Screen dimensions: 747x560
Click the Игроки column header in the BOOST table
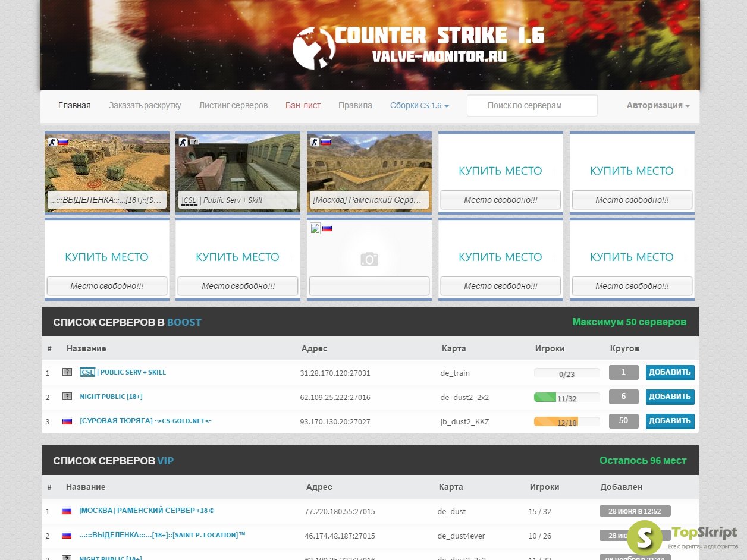click(x=550, y=348)
